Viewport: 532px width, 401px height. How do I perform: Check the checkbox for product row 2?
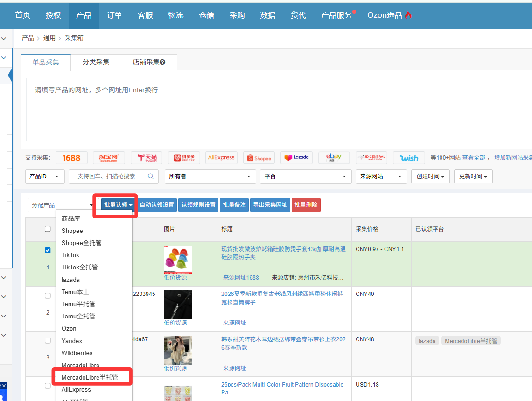pyautogui.click(x=48, y=295)
